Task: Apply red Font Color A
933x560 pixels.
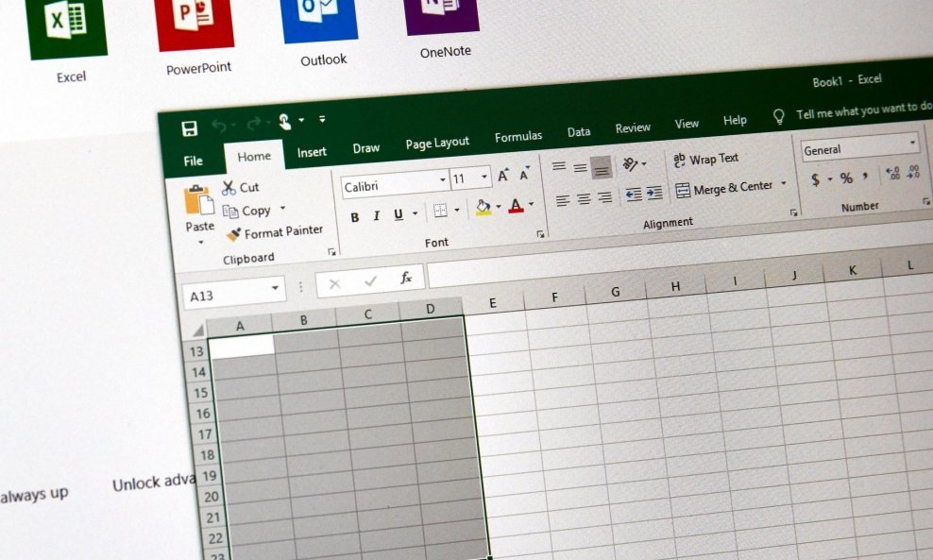Action: tap(516, 205)
